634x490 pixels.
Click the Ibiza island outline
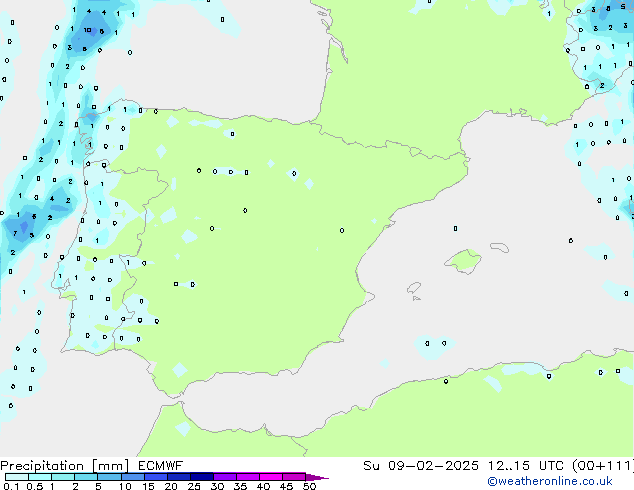(414, 288)
